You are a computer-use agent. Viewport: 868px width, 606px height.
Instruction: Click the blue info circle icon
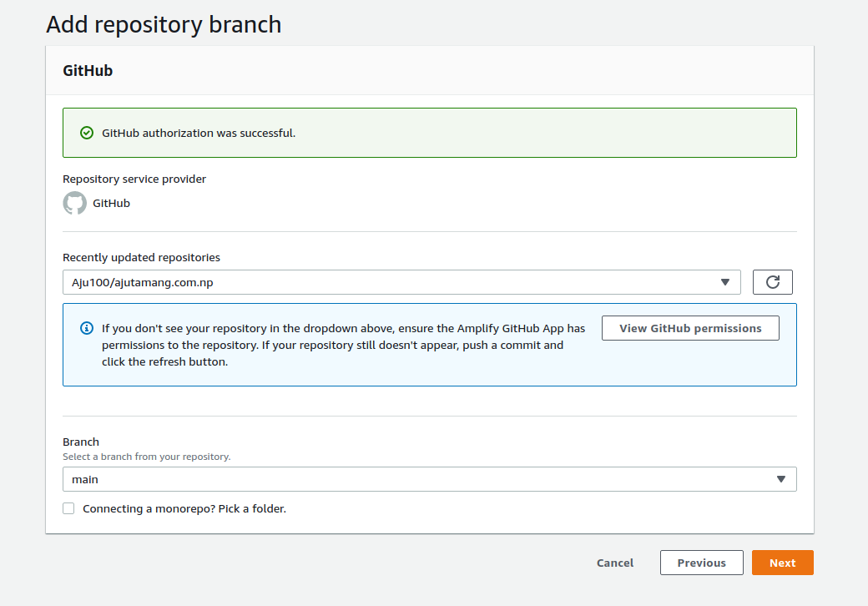click(86, 328)
